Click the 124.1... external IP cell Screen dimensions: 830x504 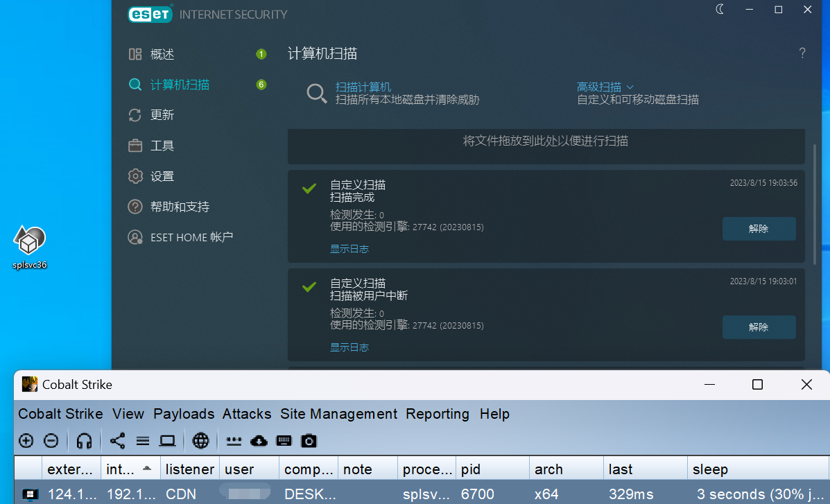71,494
